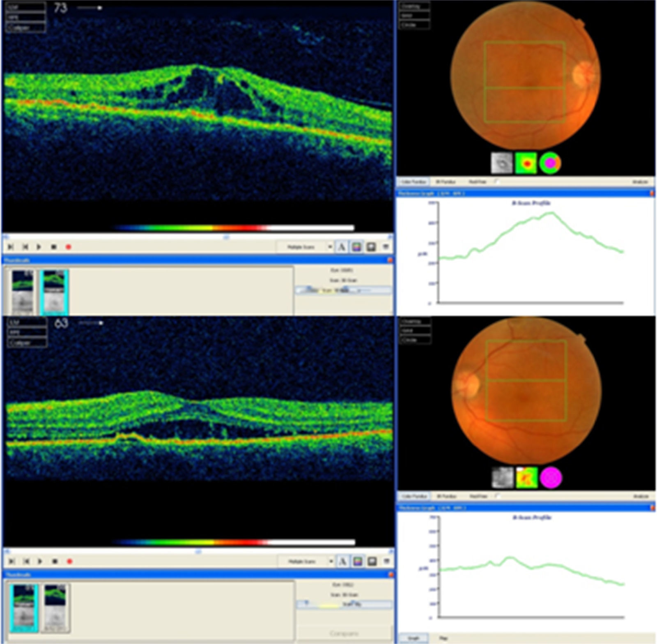
Task: Click the Compare button
Action: tap(343, 633)
